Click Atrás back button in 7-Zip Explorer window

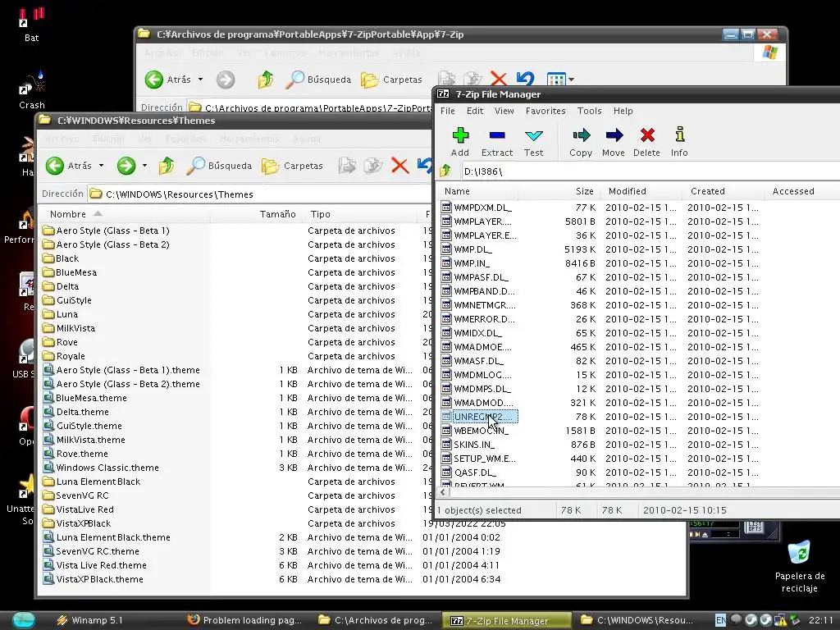168,80
